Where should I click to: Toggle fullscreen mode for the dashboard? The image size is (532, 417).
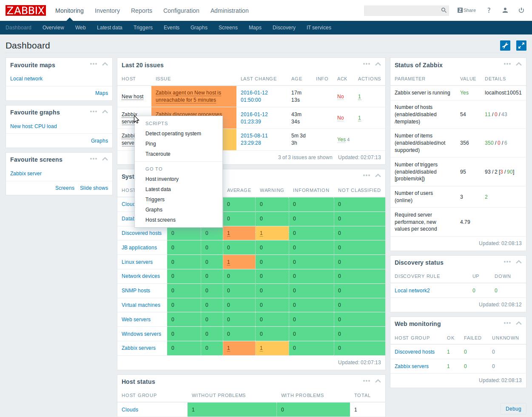tap(521, 46)
